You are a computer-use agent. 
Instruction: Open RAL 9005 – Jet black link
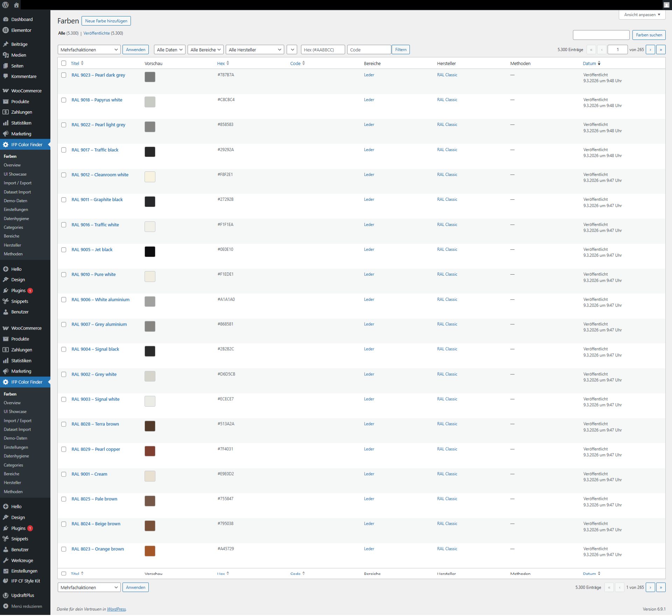coord(92,249)
